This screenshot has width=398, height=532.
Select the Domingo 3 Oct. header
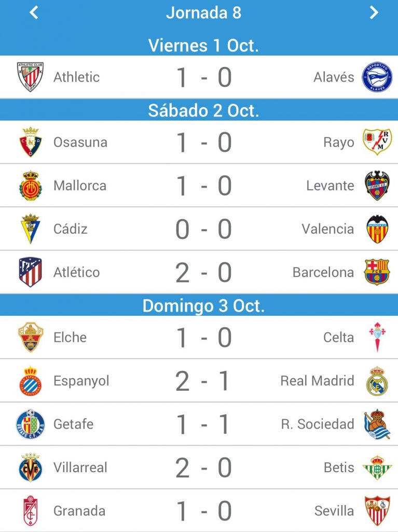(x=203, y=305)
